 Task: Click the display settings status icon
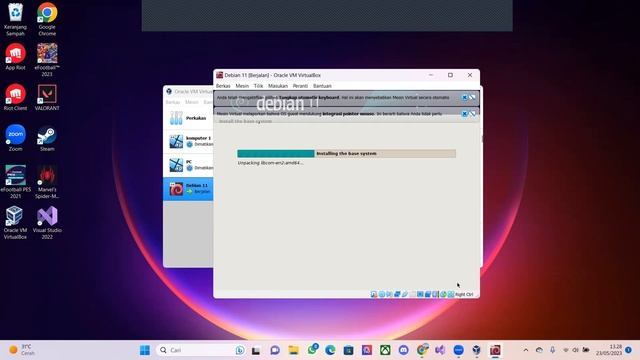point(420,294)
